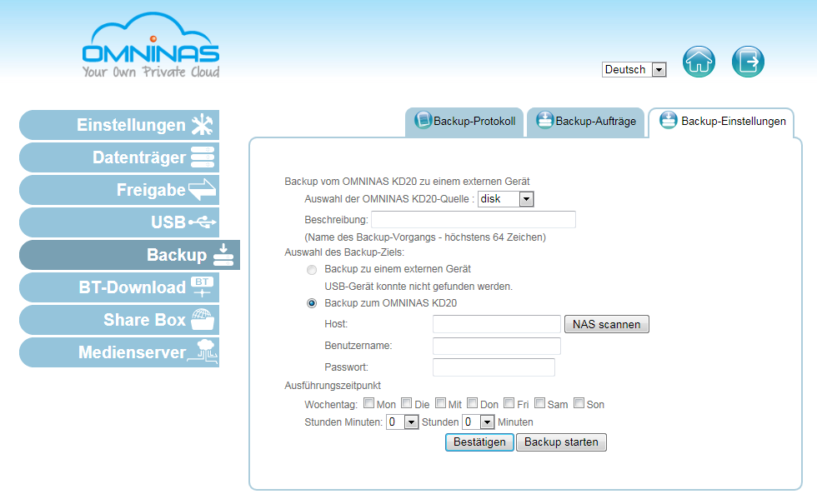
Task: Click the Bestätigen button
Action: (x=479, y=442)
